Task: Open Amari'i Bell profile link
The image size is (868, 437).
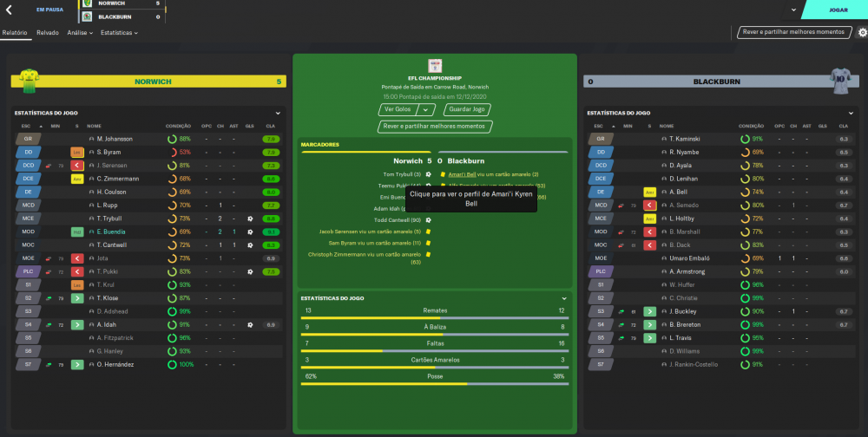Action: [x=462, y=175]
